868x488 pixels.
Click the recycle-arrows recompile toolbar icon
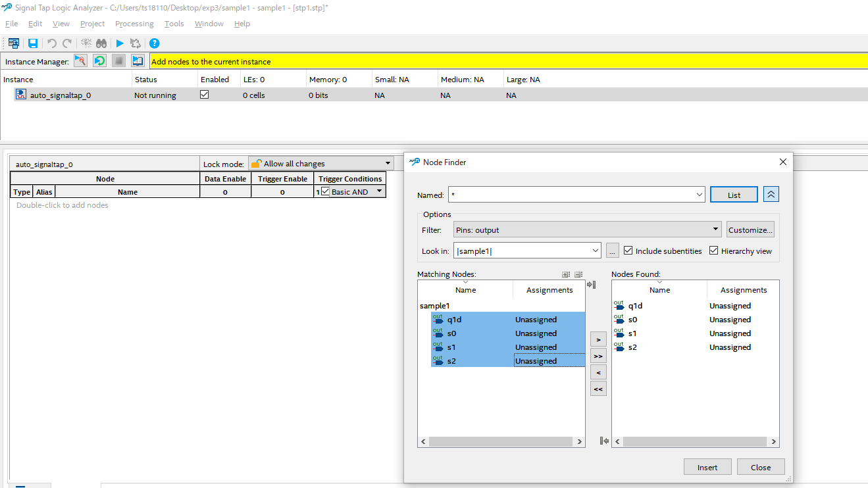(136, 43)
